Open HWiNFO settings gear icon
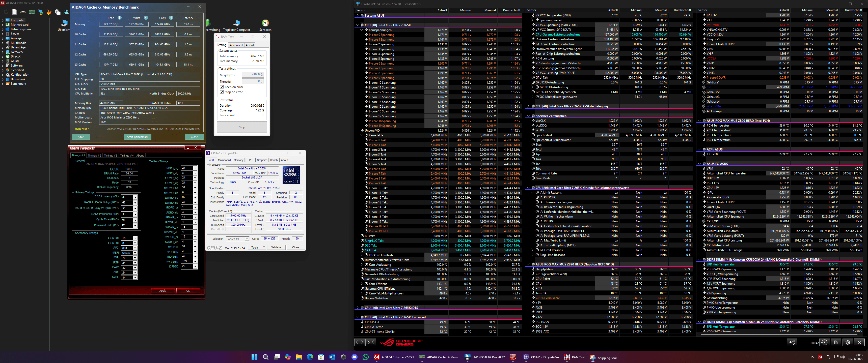The width and height of the screenshot is (868, 363). 848,343
